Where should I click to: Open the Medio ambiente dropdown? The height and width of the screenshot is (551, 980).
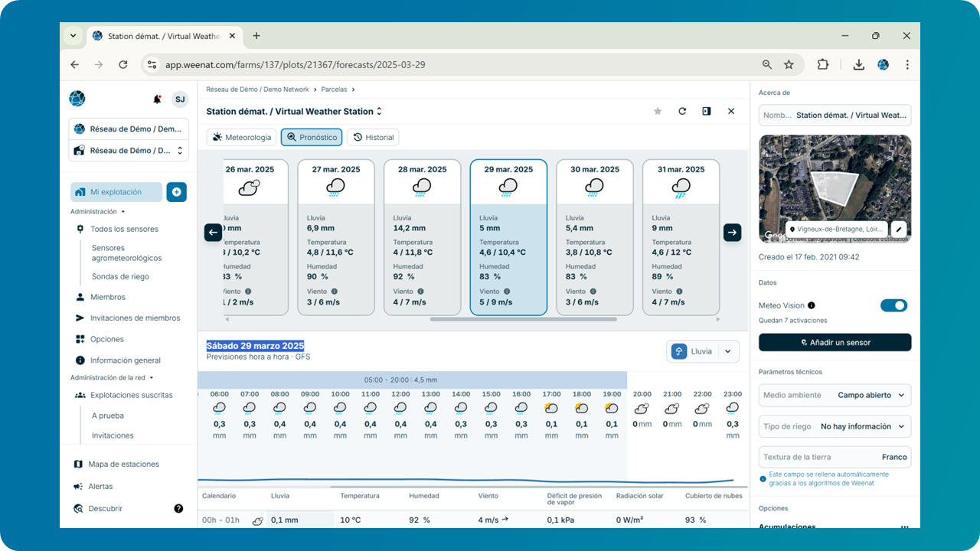(835, 395)
